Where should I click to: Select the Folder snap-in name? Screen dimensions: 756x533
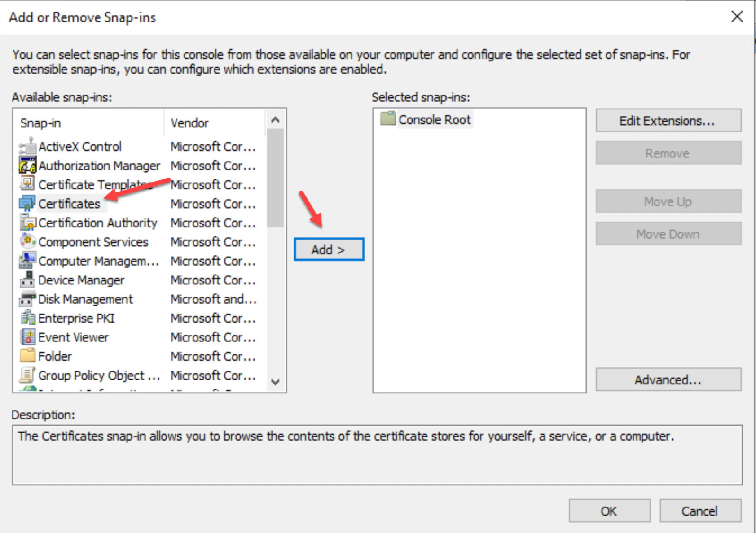pos(55,356)
